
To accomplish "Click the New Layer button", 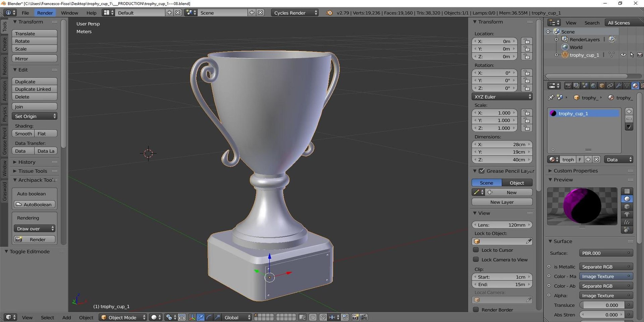I will click(502, 202).
